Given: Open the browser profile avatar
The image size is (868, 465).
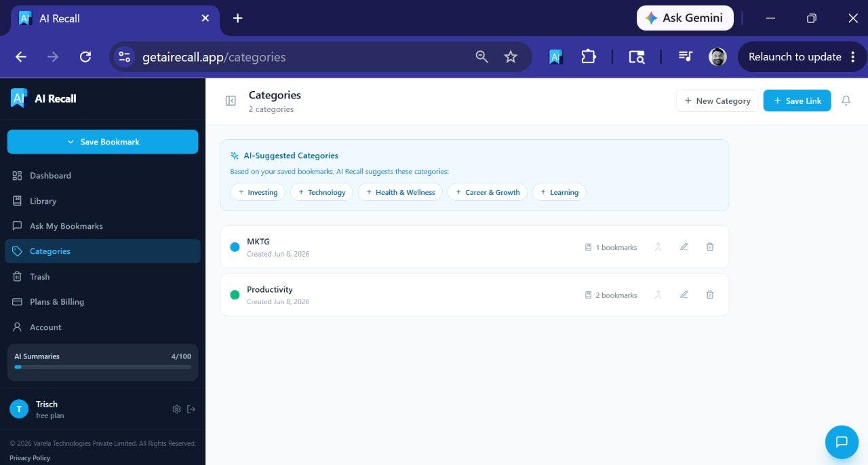Looking at the screenshot, I should 717,57.
